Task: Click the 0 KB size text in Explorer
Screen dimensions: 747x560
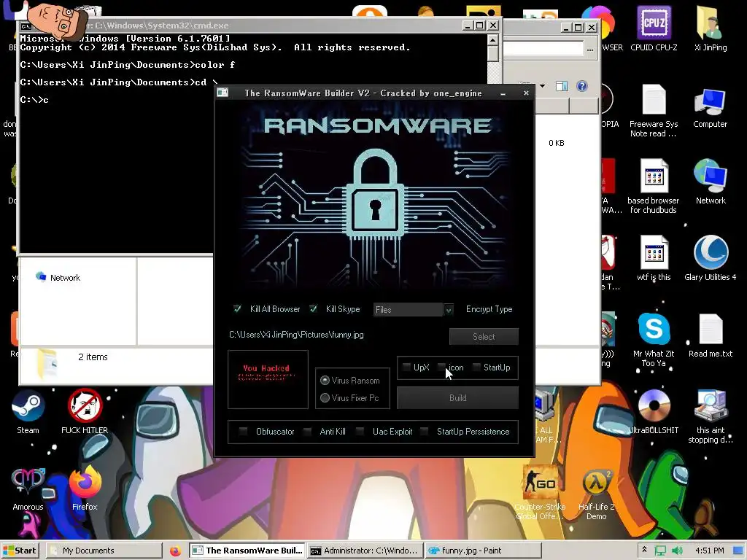Action: point(556,143)
